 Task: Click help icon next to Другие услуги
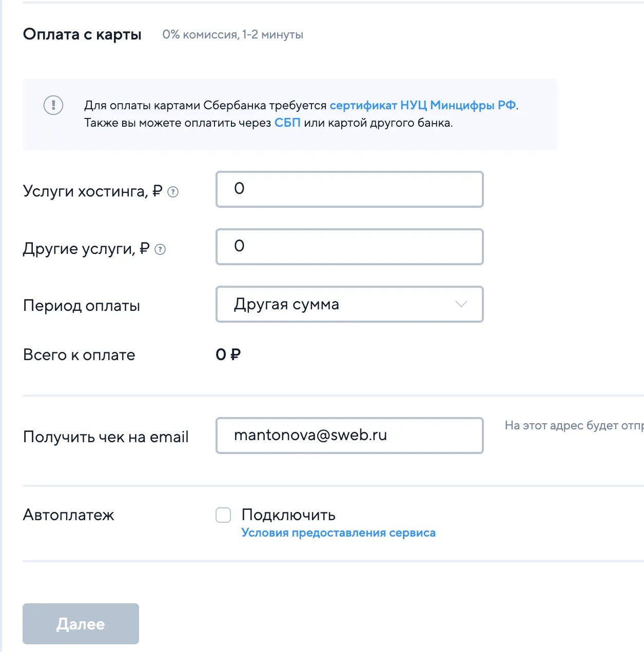pos(160,250)
